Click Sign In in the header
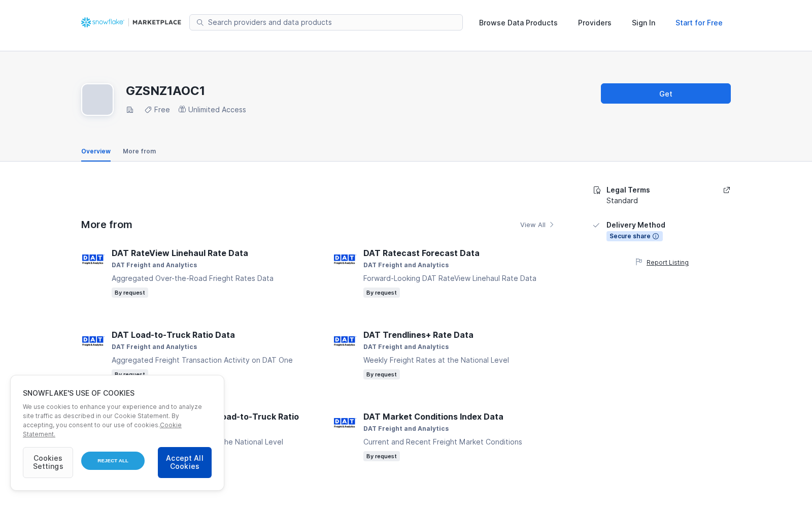The height and width of the screenshot is (508, 812). (x=644, y=23)
